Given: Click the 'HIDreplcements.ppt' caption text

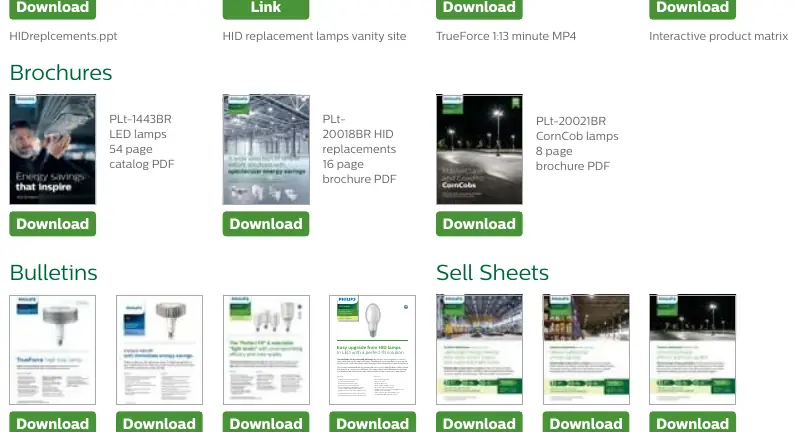Looking at the screenshot, I should click(x=63, y=36).
